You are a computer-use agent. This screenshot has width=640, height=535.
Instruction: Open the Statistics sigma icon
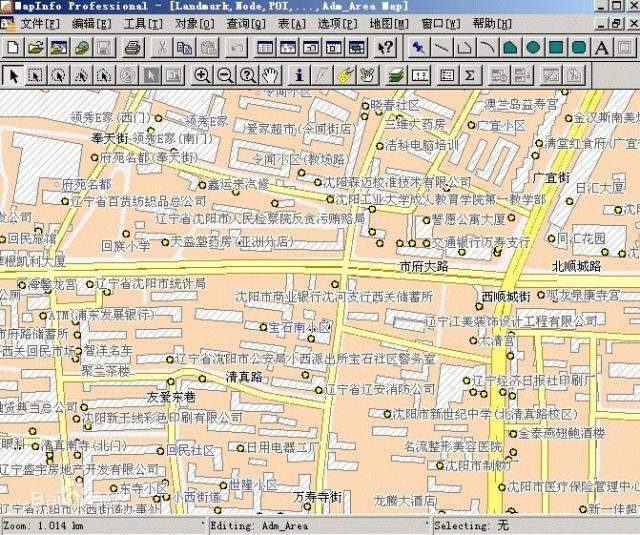(469, 75)
